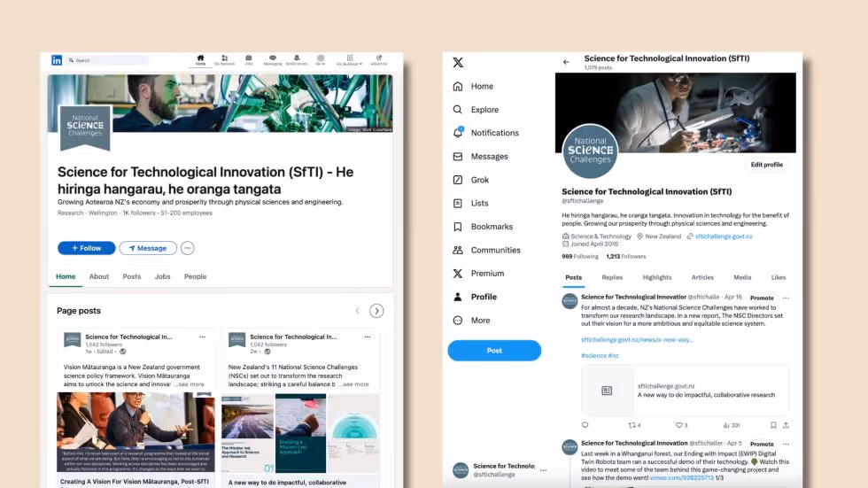This screenshot has width=868, height=488.
Task: Select X profile Posts tab
Action: pyautogui.click(x=574, y=278)
